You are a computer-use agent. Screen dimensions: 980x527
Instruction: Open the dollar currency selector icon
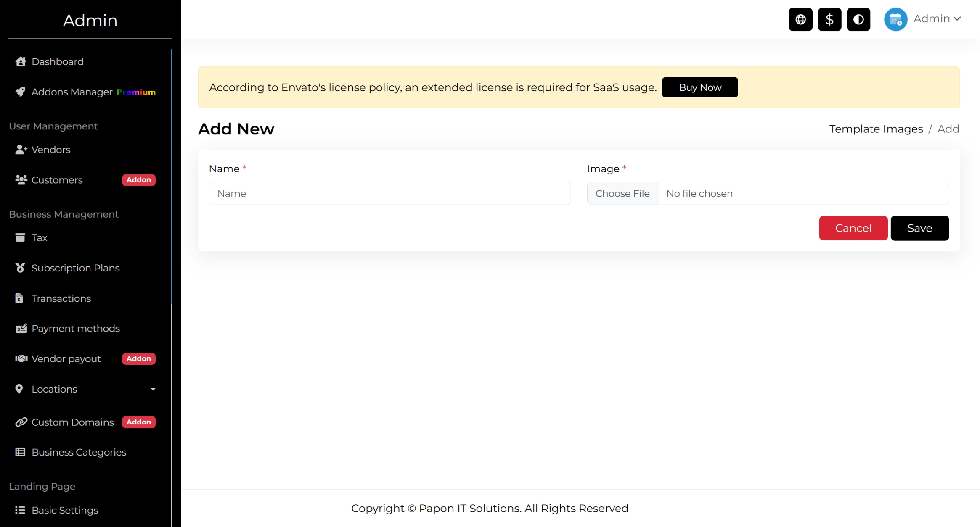coord(829,19)
